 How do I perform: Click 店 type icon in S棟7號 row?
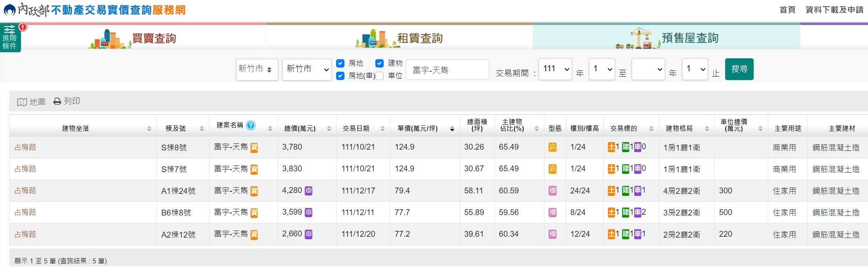tap(552, 169)
